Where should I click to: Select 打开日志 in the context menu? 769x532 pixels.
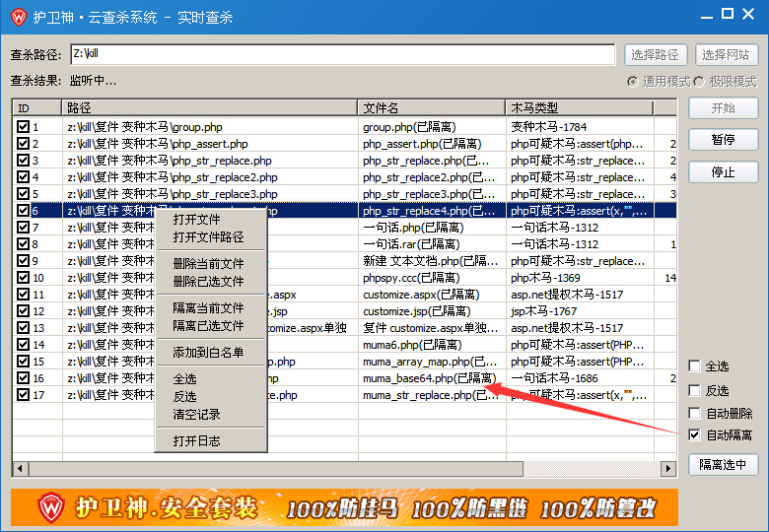(x=196, y=441)
